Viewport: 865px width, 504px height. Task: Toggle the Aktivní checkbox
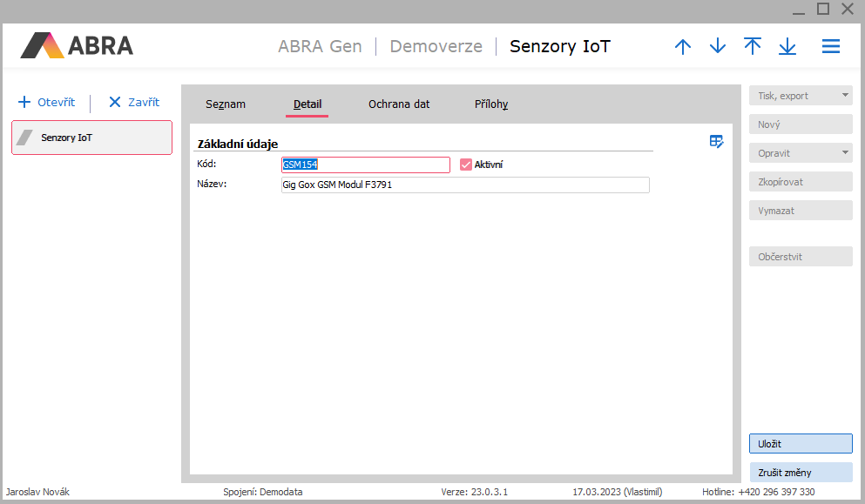(466, 165)
